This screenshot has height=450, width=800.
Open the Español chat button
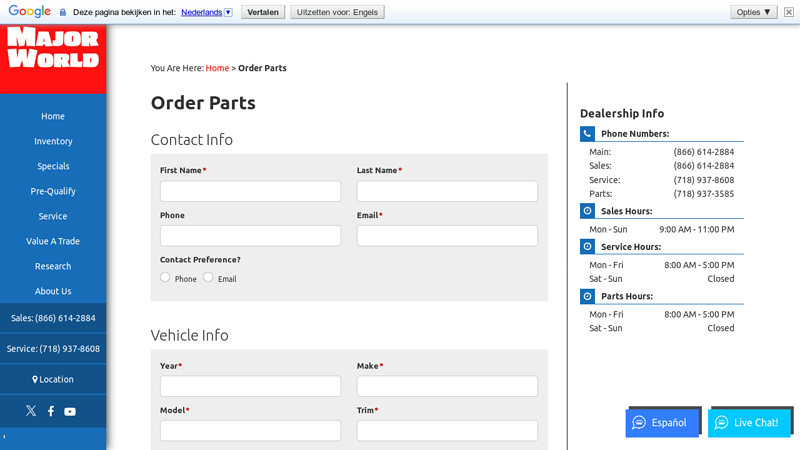tap(662, 422)
